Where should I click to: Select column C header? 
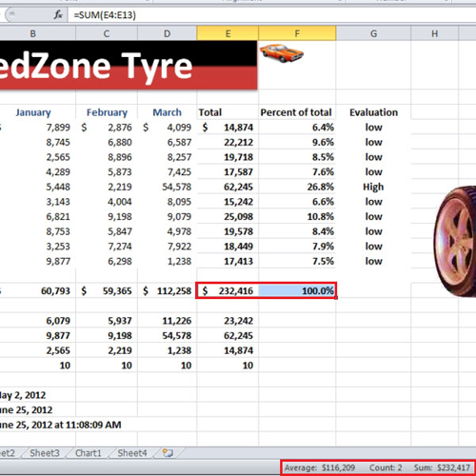pos(107,33)
